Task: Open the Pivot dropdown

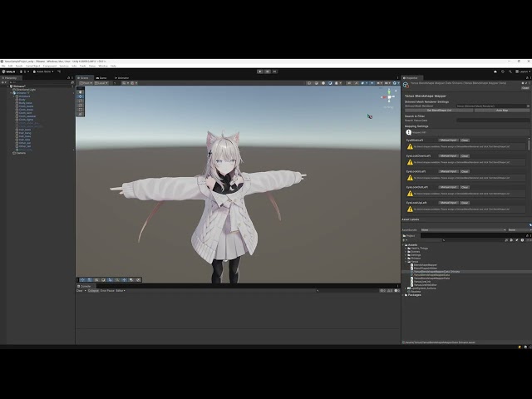Action: (86, 83)
